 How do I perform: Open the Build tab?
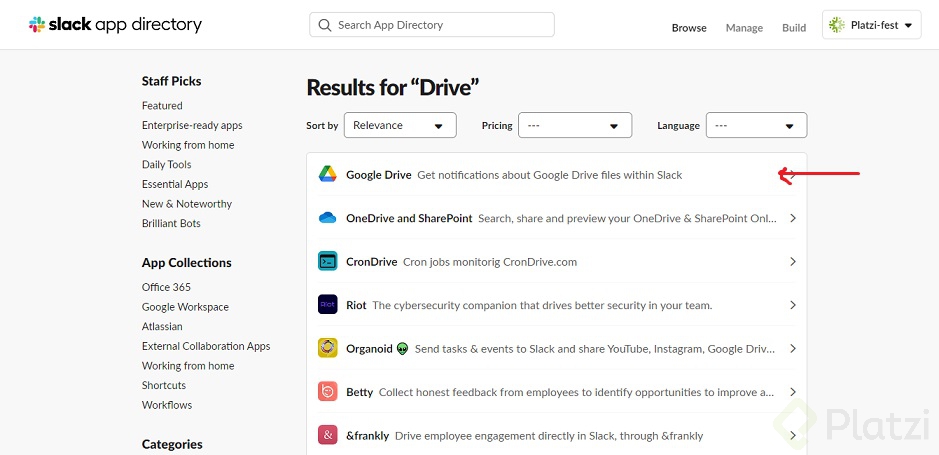(793, 28)
